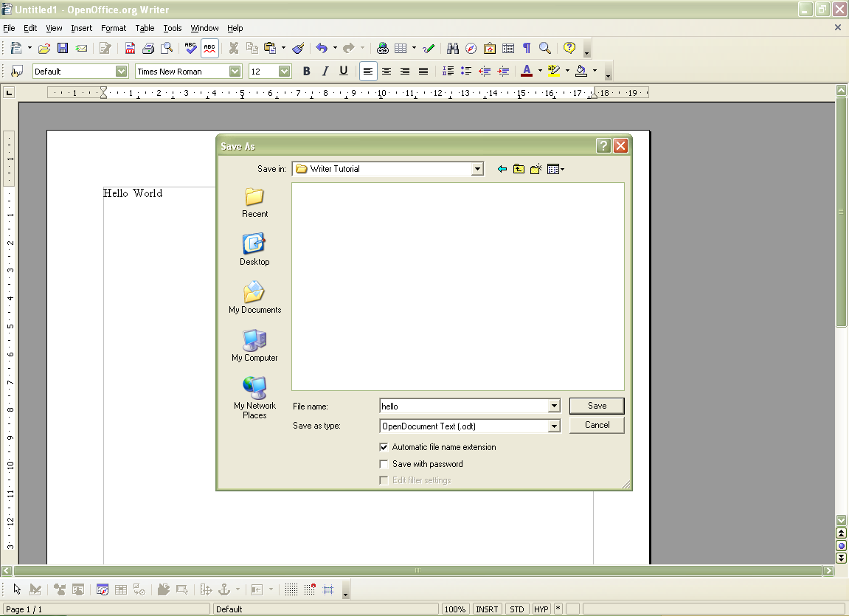
Task: Toggle Justified alignment button
Action: coord(423,71)
